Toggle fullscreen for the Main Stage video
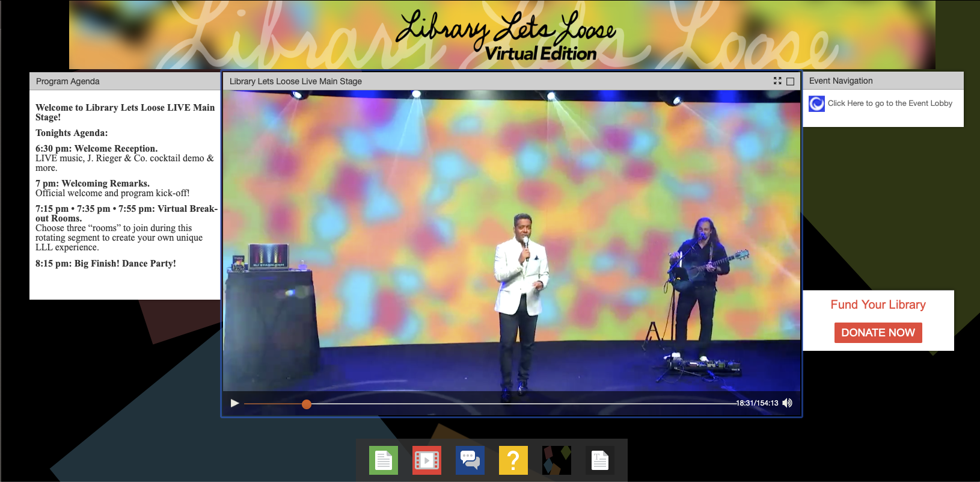 pyautogui.click(x=777, y=81)
